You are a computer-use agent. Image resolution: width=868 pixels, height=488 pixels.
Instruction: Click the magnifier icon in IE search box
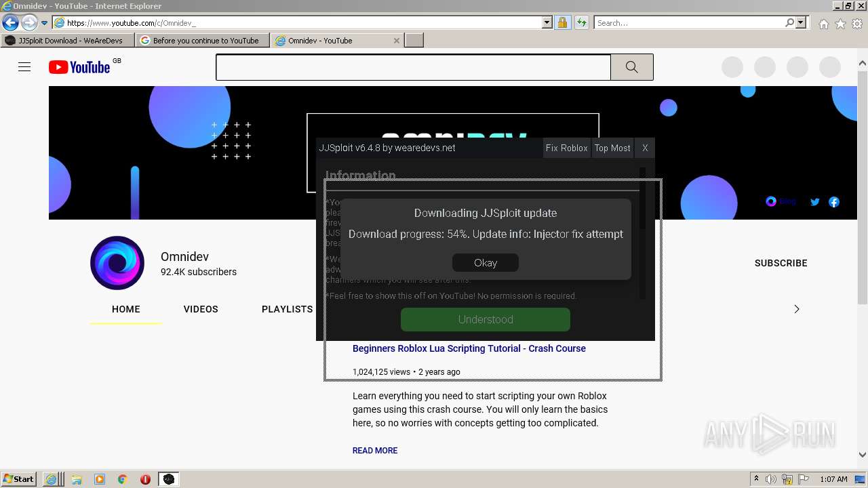click(x=789, y=23)
